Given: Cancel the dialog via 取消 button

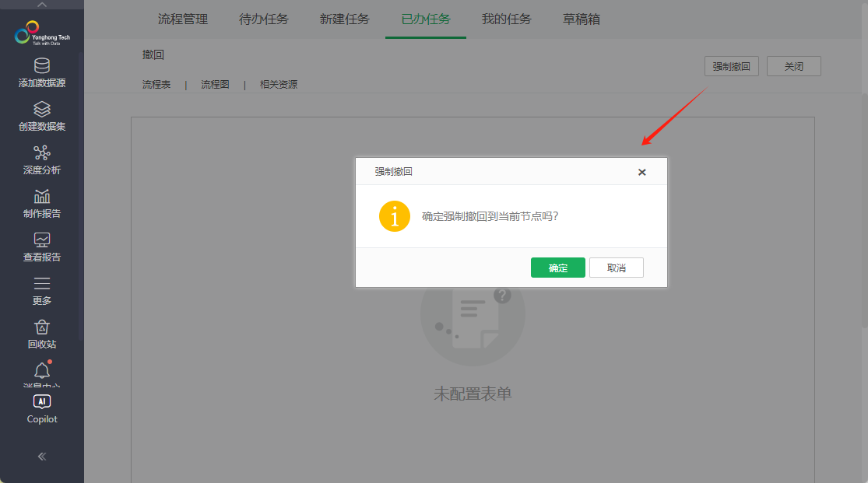Looking at the screenshot, I should click(x=616, y=267).
